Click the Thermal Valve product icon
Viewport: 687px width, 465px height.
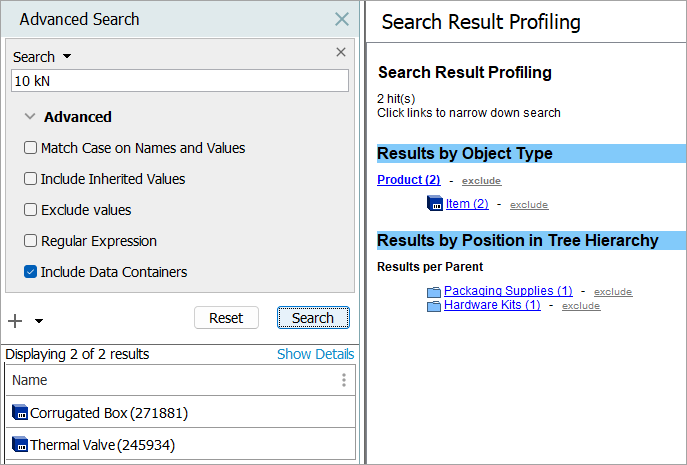point(20,445)
